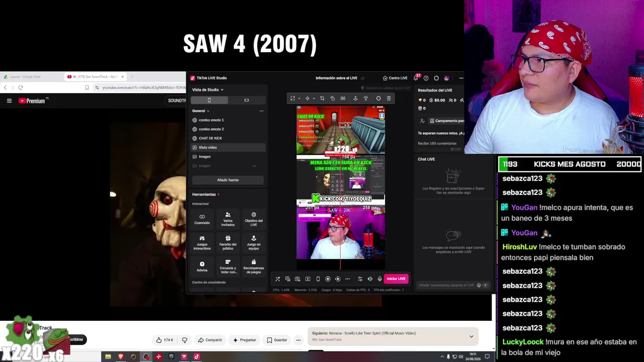This screenshot has height=362, width=644.
Task: Expand the dimmed Imagen source chevron
Action: tap(254, 166)
